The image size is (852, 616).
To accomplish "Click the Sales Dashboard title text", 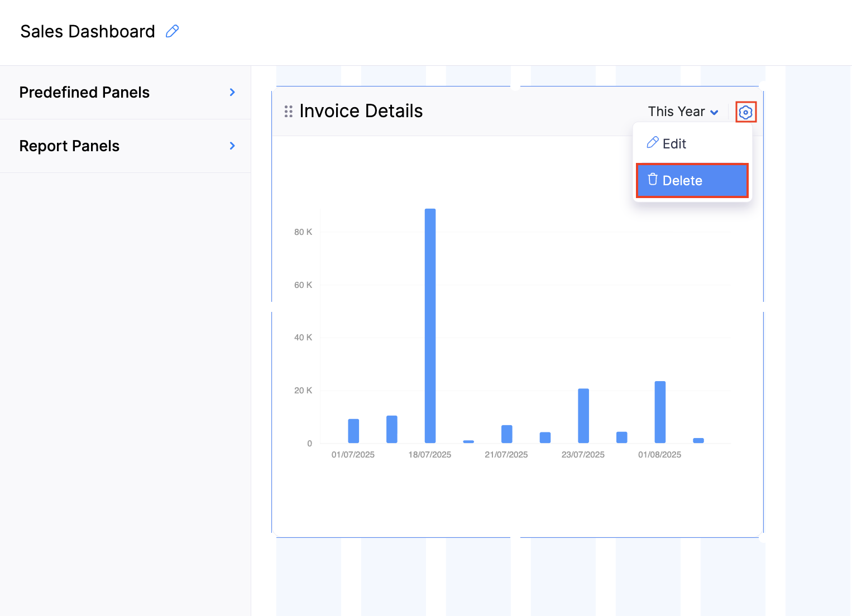I will pos(88,32).
